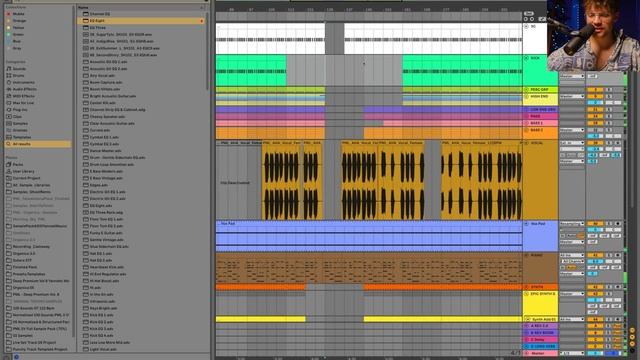Select the Yellow collection tag
The width and height of the screenshot is (640, 360).
point(16,28)
